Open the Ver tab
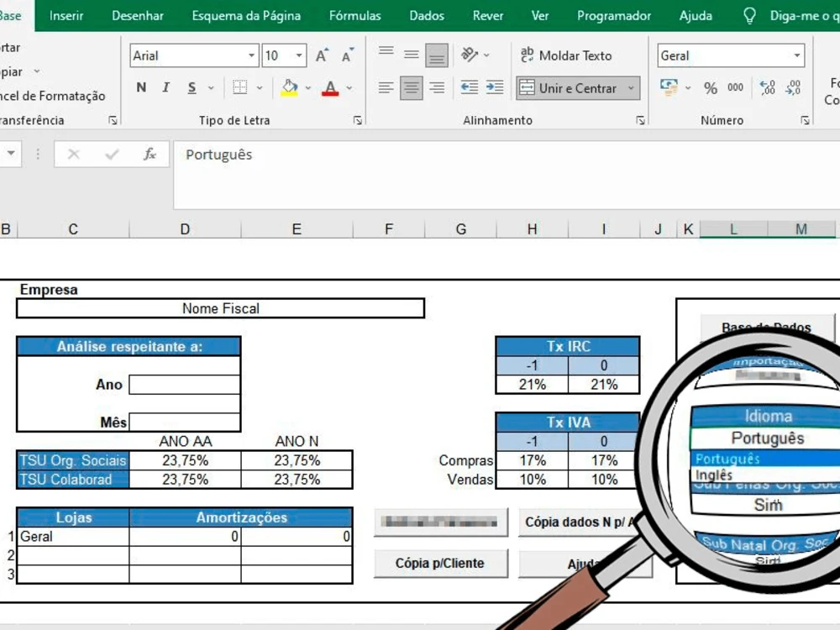The height and width of the screenshot is (630, 840). tap(540, 15)
